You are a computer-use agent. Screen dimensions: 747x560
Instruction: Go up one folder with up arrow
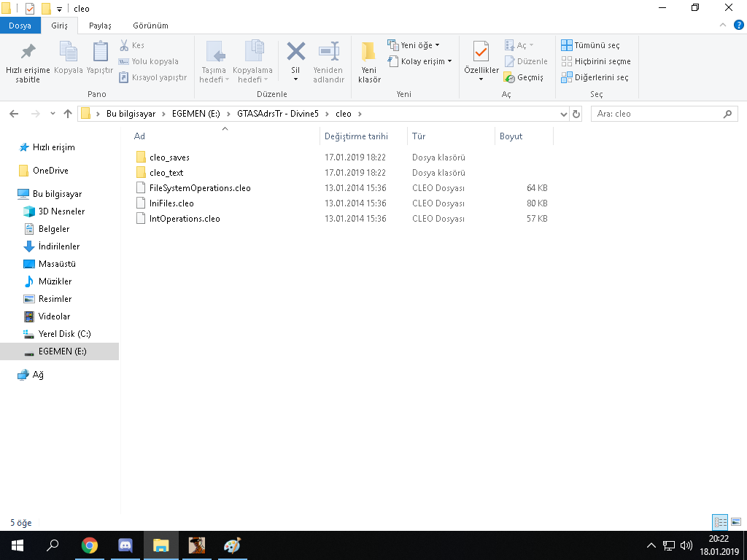point(68,114)
